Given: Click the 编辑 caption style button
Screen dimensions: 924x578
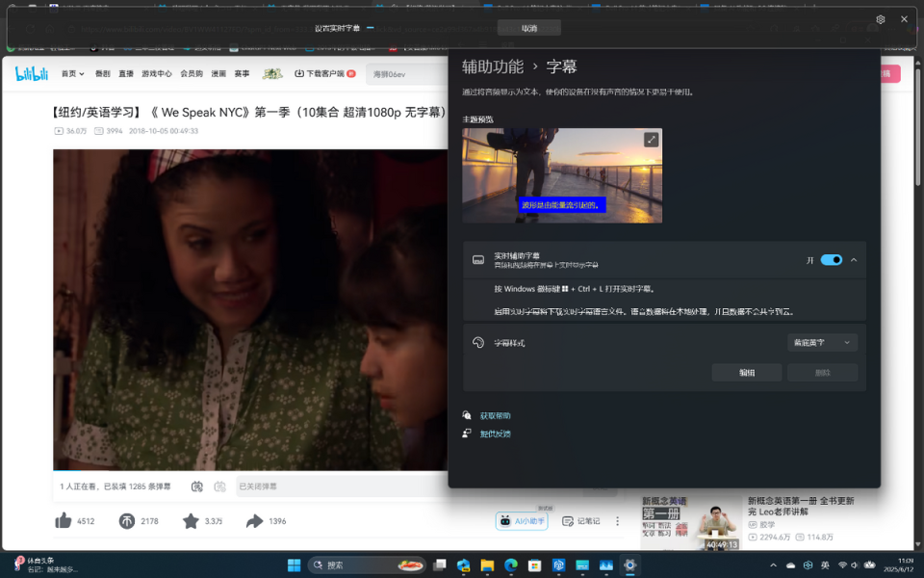Looking at the screenshot, I should 747,373.
